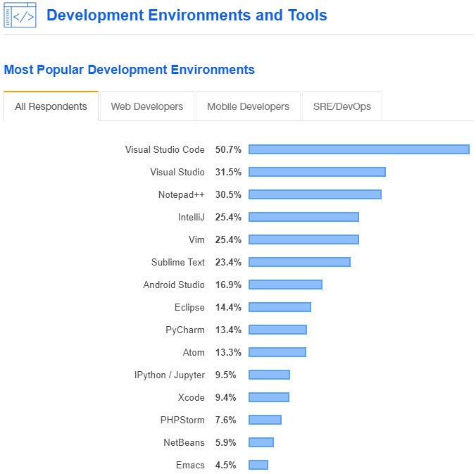476x474 pixels.
Task: Select the IntelliJ bar
Action: 303,217
